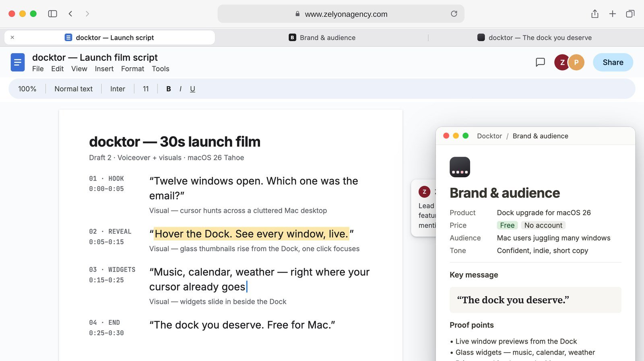Open the Edit menu
Viewport: 644px width, 361px height.
pos(58,69)
